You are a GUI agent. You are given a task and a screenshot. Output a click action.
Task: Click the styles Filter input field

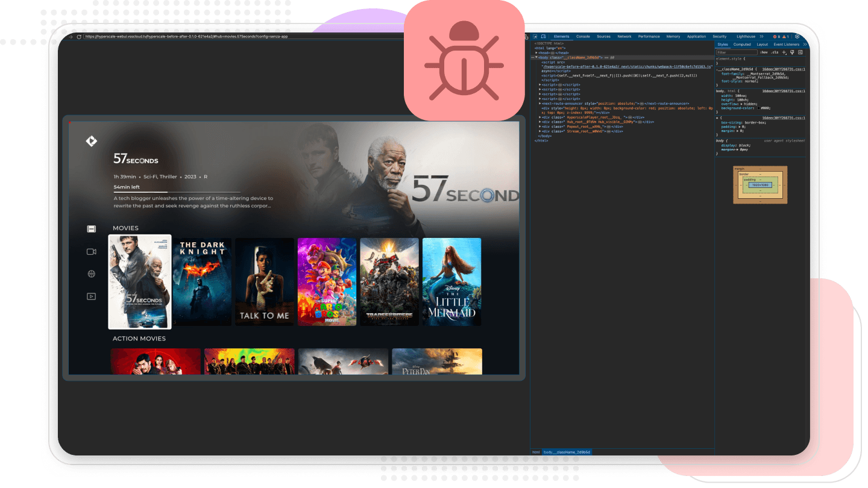(737, 52)
